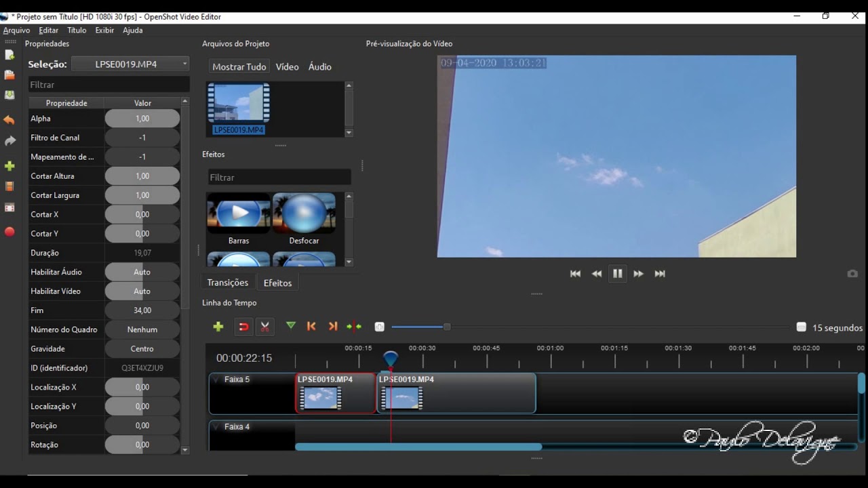Click the Fim value 34,00

pyautogui.click(x=142, y=310)
